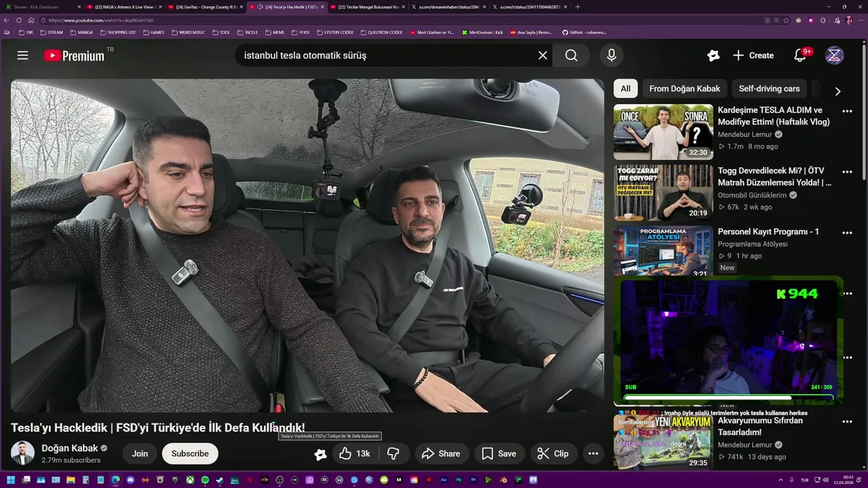Open Kardeşime TESLA ALDIM video thumbnail

pyautogui.click(x=663, y=132)
